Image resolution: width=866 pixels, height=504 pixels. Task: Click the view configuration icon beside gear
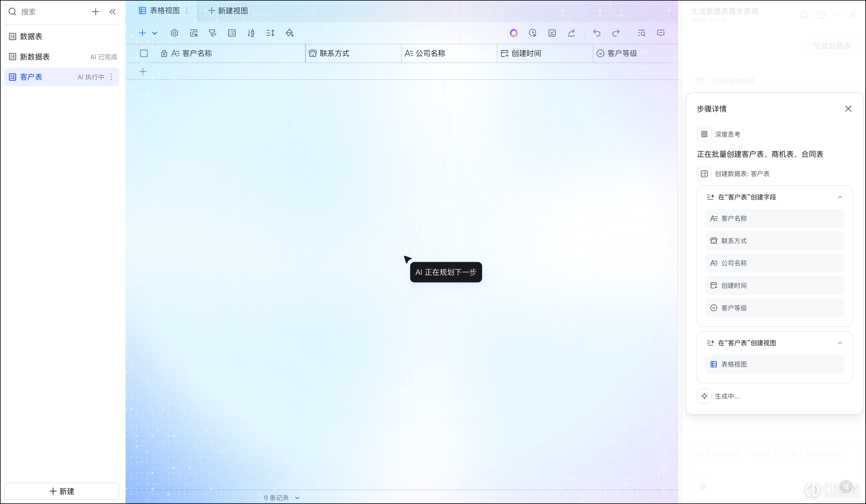tap(194, 33)
